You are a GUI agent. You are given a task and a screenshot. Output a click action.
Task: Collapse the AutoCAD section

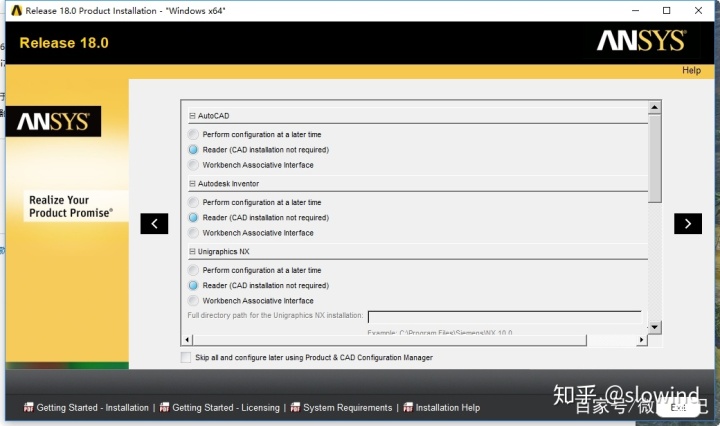click(x=192, y=116)
